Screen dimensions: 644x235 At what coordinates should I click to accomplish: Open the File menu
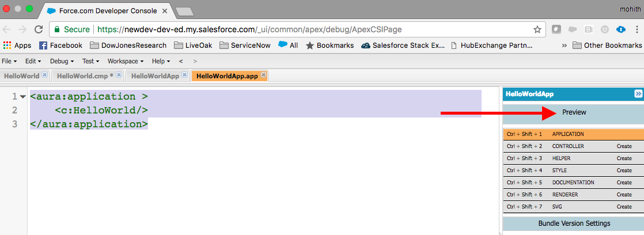coord(9,61)
